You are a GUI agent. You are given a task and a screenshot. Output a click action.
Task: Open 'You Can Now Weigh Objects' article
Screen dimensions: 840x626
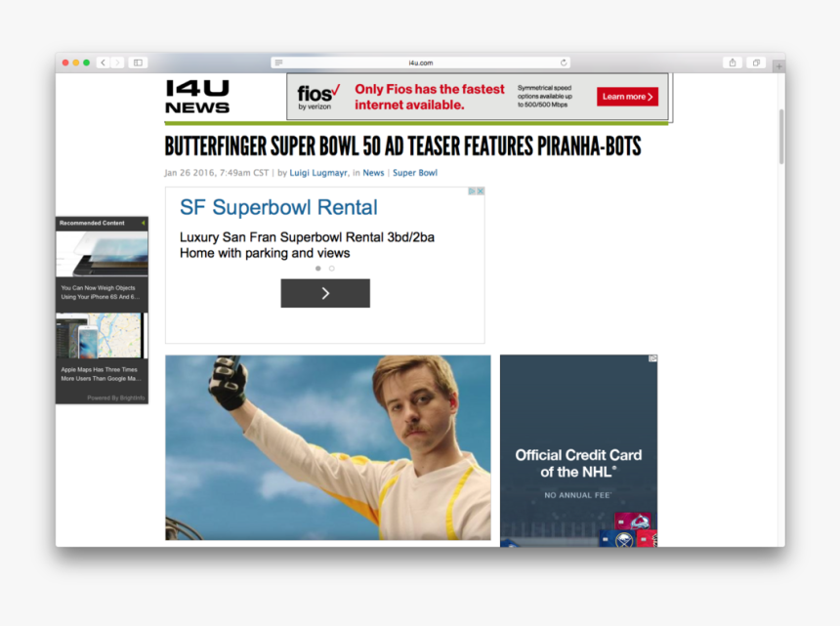tap(100, 292)
